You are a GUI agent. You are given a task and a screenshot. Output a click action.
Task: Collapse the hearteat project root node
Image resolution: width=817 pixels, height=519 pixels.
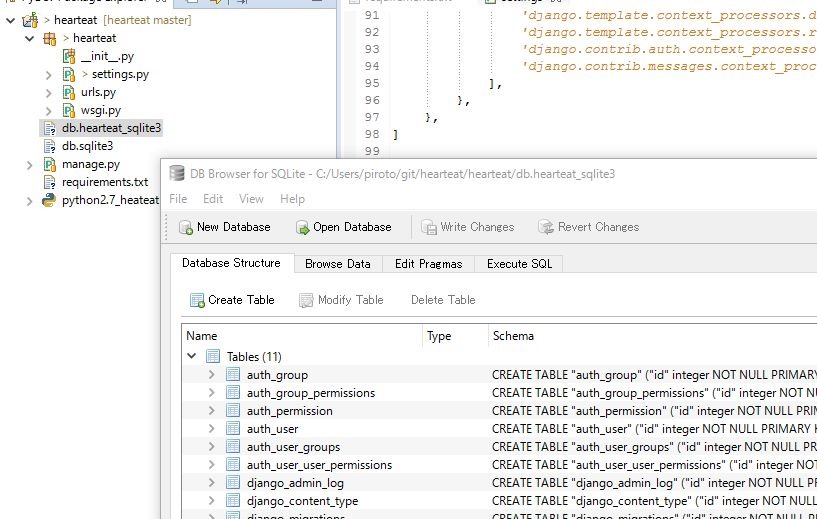pos(10,20)
